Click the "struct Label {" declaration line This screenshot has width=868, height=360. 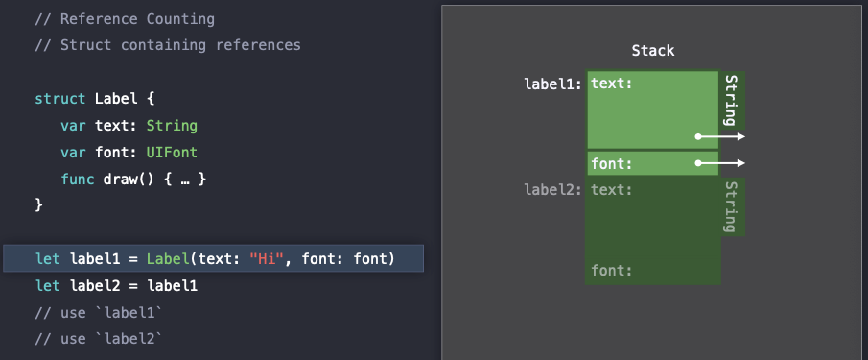[x=95, y=99]
